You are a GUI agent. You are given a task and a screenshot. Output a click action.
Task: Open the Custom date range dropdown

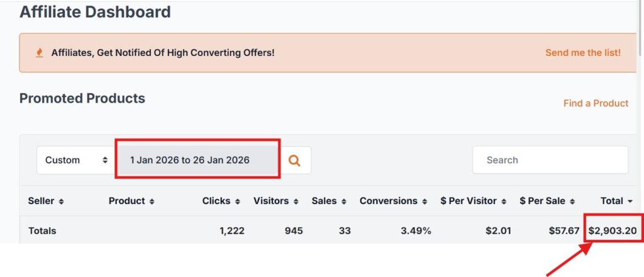76,161
